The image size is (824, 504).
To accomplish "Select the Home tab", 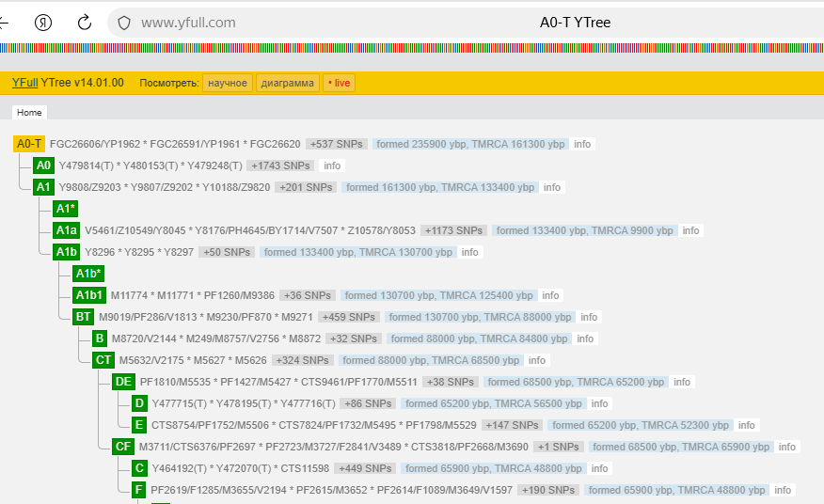I will [29, 113].
